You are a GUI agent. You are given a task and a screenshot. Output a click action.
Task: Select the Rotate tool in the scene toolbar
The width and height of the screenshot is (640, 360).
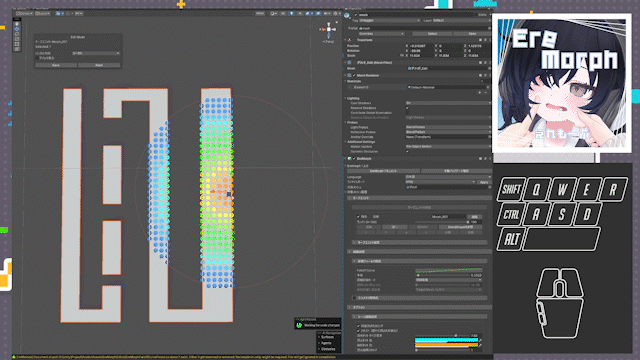tap(17, 34)
